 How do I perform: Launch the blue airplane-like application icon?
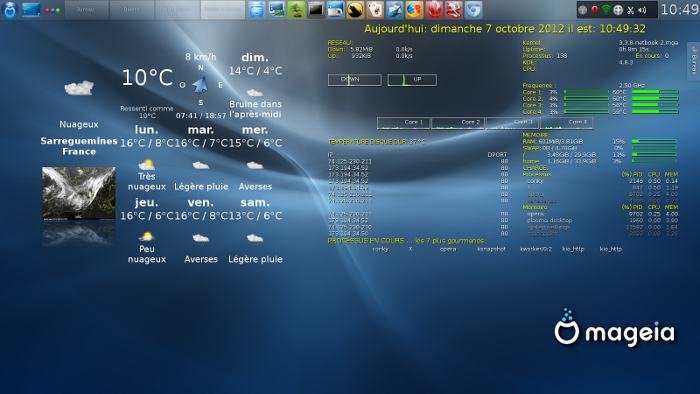coord(395,10)
